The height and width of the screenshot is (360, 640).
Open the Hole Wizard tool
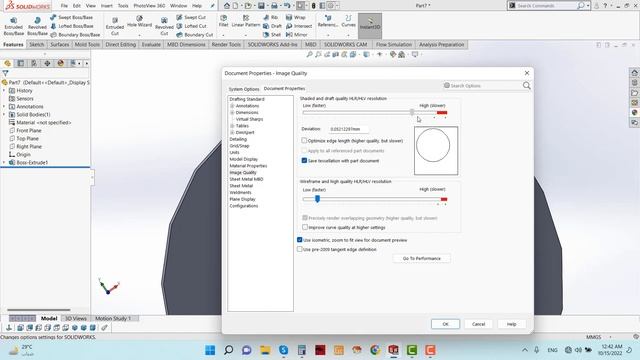139,22
